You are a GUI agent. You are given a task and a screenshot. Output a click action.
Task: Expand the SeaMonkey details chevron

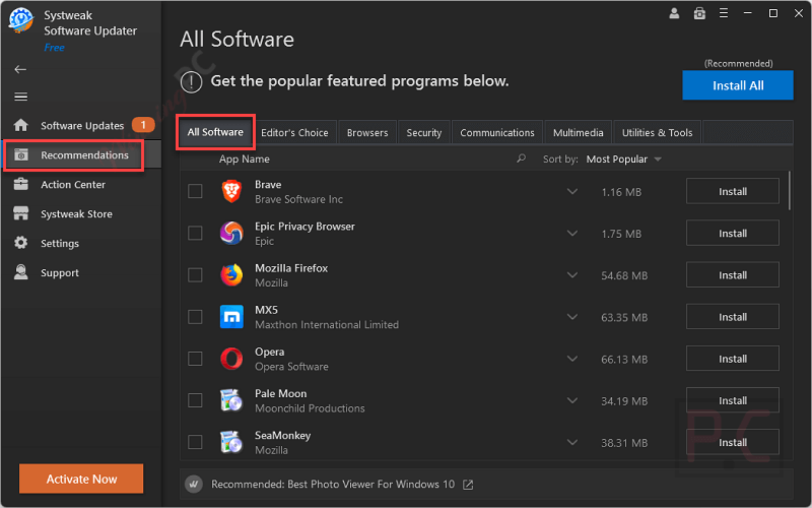[x=572, y=442]
